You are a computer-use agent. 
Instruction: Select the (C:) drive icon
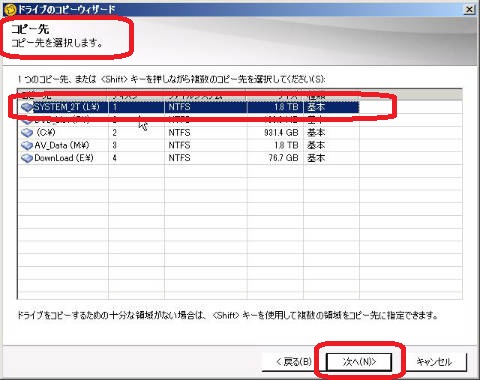[x=27, y=133]
